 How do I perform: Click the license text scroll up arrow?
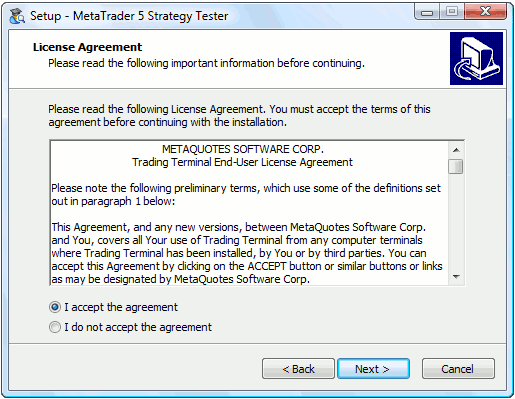click(x=456, y=150)
